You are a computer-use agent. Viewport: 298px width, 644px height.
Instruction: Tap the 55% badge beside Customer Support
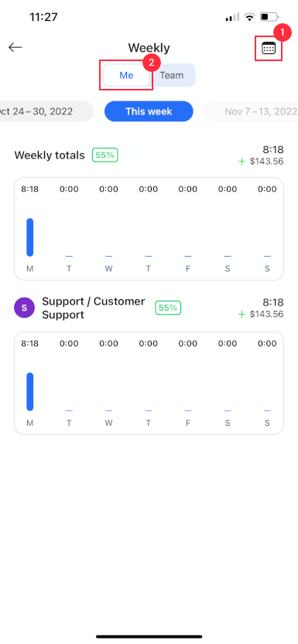click(168, 308)
